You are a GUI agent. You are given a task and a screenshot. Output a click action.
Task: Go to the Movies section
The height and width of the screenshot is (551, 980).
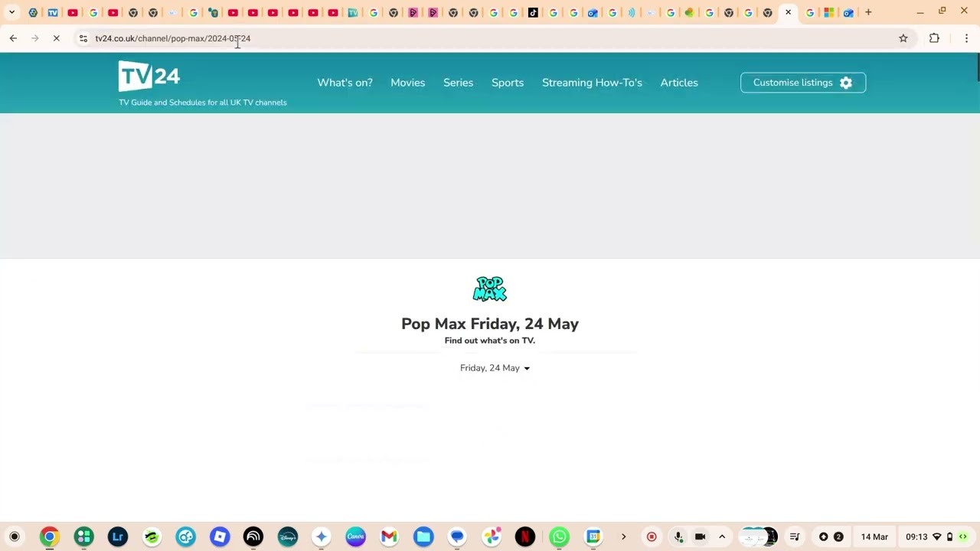407,83
